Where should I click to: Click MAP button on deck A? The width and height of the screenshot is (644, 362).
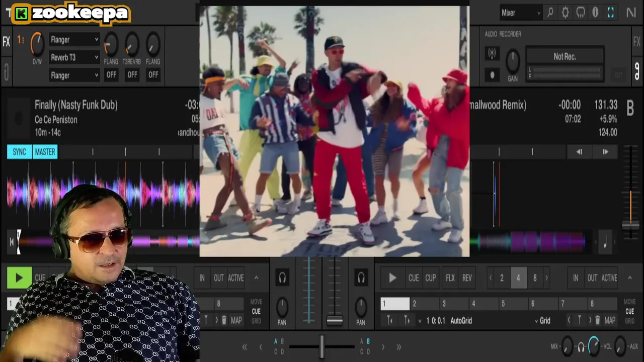[x=236, y=320]
